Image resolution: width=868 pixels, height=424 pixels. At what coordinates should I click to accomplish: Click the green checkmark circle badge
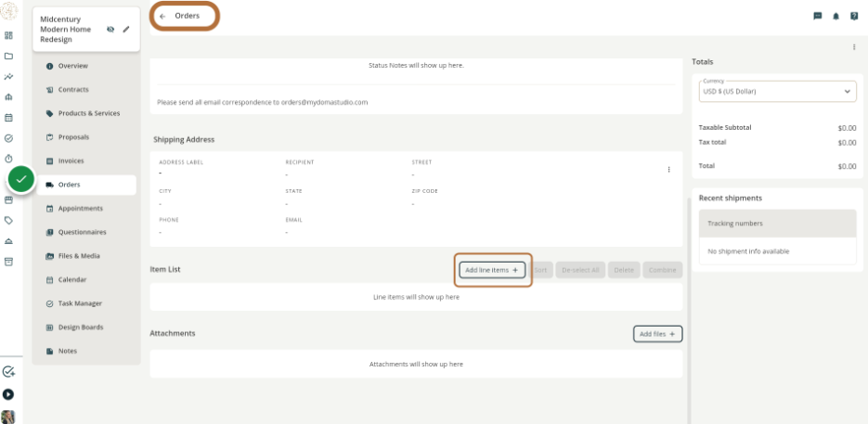coord(21,179)
